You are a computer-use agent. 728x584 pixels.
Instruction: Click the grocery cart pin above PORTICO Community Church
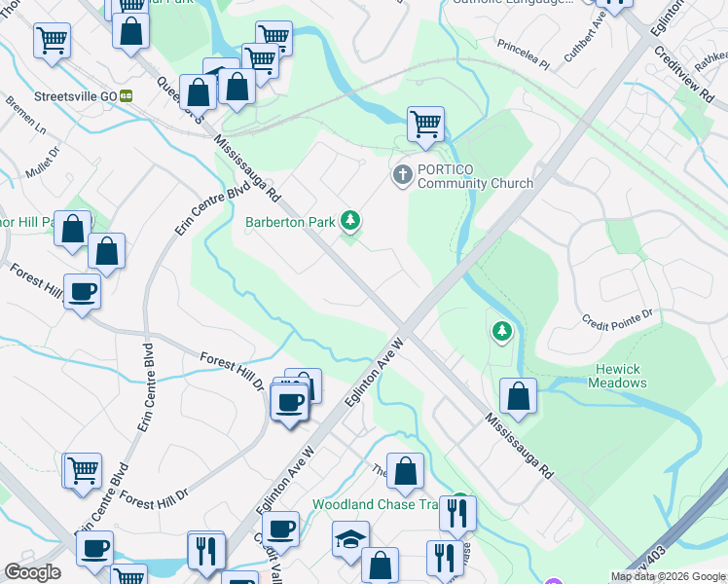[425, 126]
